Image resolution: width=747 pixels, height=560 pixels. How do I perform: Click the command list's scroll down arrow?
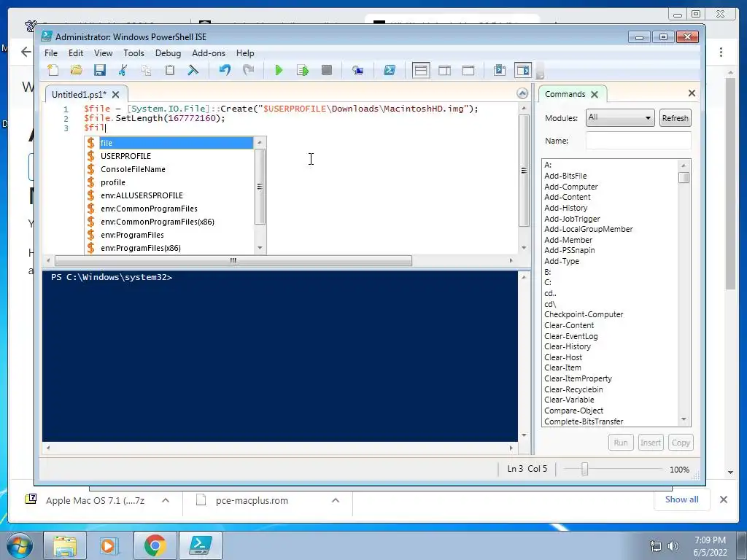click(x=684, y=419)
